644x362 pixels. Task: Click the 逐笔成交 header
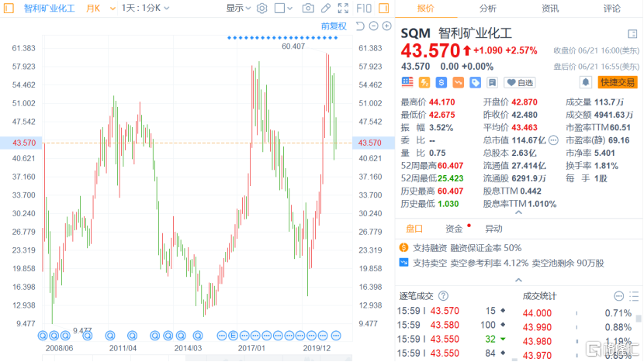[416, 296]
